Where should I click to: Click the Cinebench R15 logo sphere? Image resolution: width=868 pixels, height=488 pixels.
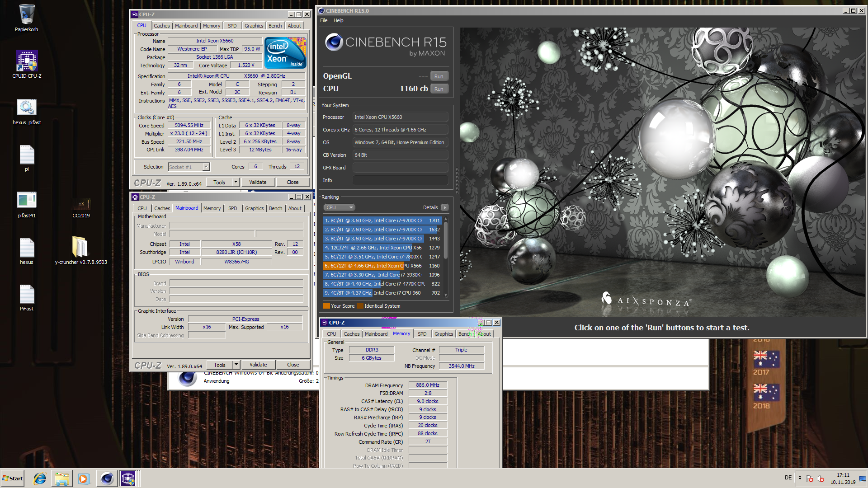pyautogui.click(x=334, y=42)
